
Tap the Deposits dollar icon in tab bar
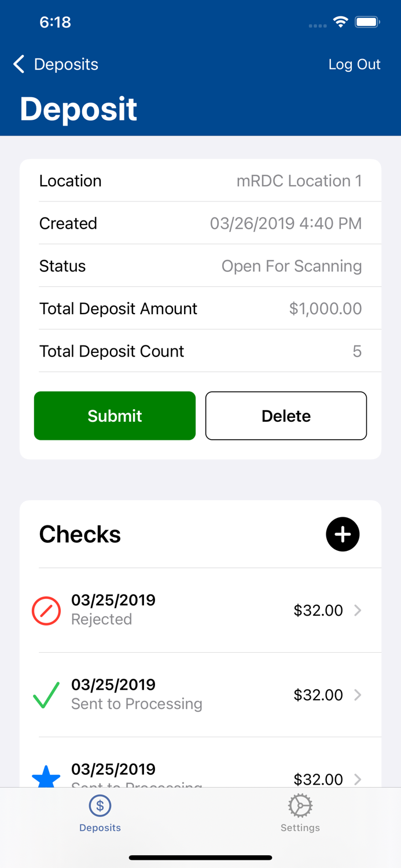pos(100,805)
